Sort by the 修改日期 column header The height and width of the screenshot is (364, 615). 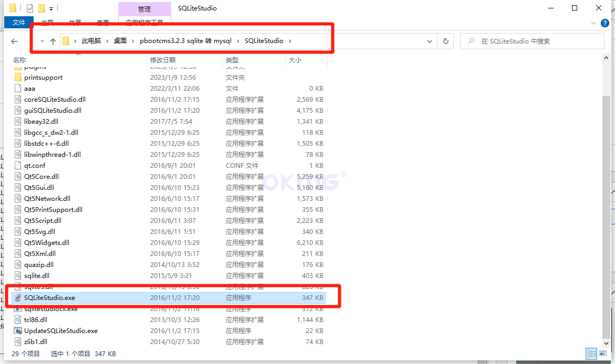163,60
